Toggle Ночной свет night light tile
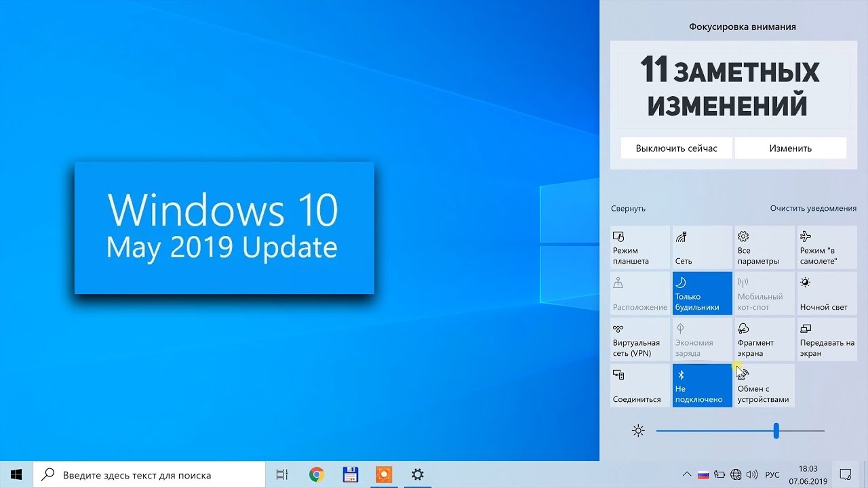 [x=827, y=293]
